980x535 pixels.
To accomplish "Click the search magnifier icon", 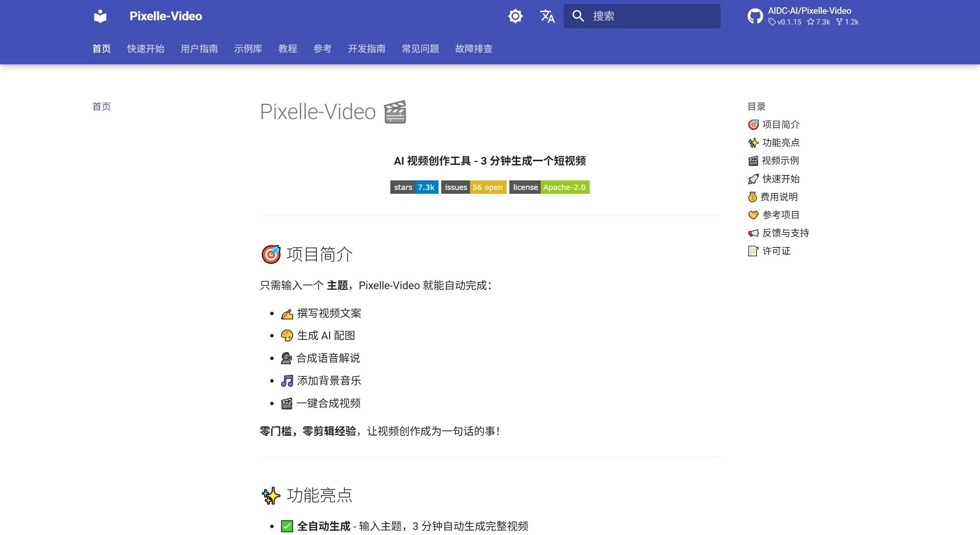I will 578,16.
